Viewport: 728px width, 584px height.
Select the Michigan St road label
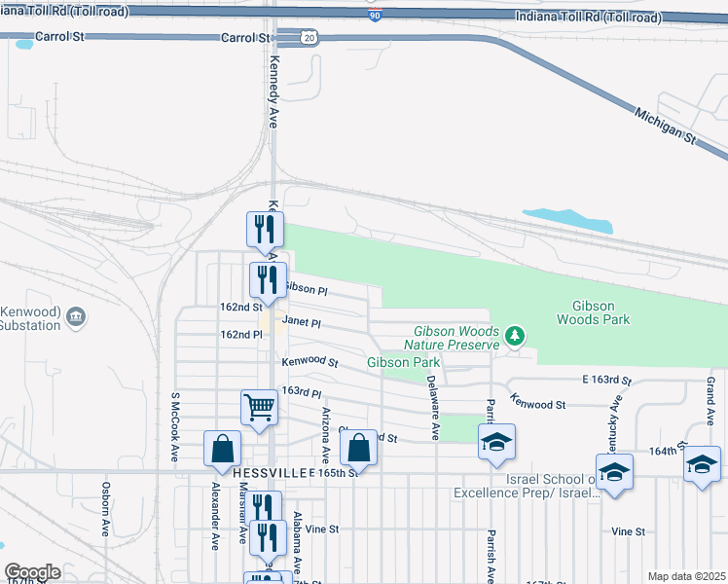(666, 126)
